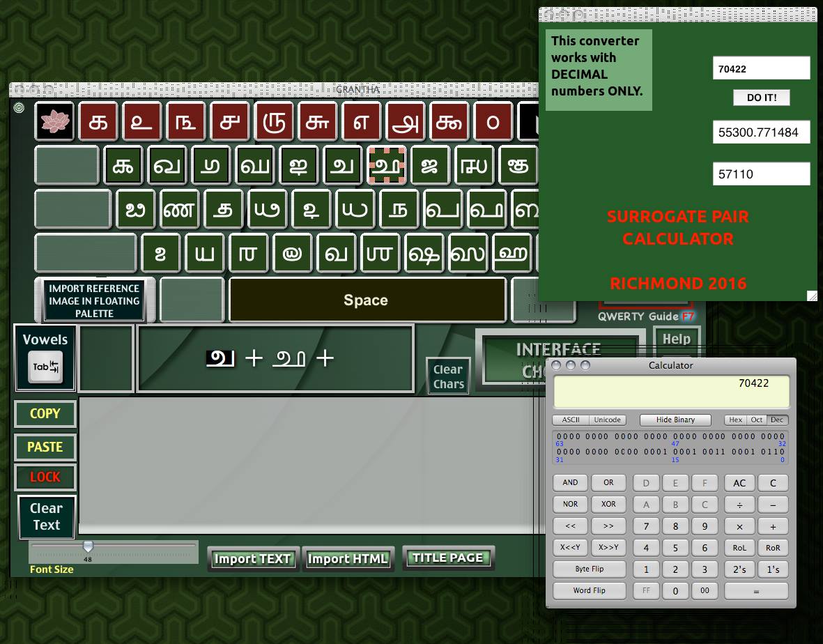The width and height of the screenshot is (823, 644).
Task: Toggle Hide Binary in Calculator
Action: click(675, 420)
